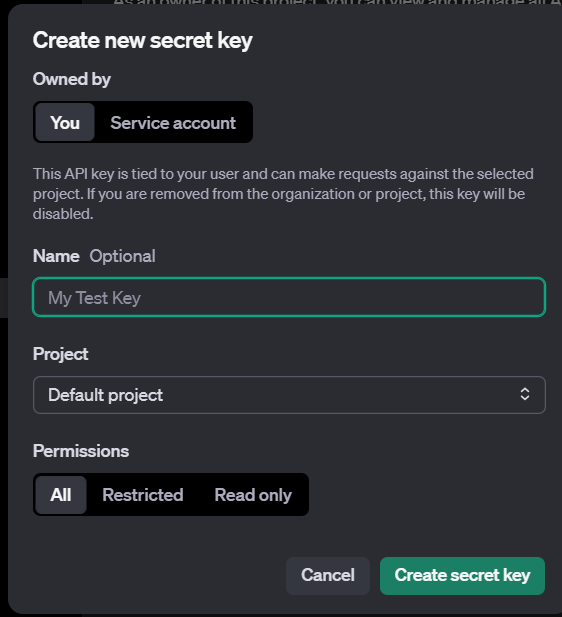Click the API key description paragraph
The height and width of the screenshot is (617, 562).
(x=283, y=194)
